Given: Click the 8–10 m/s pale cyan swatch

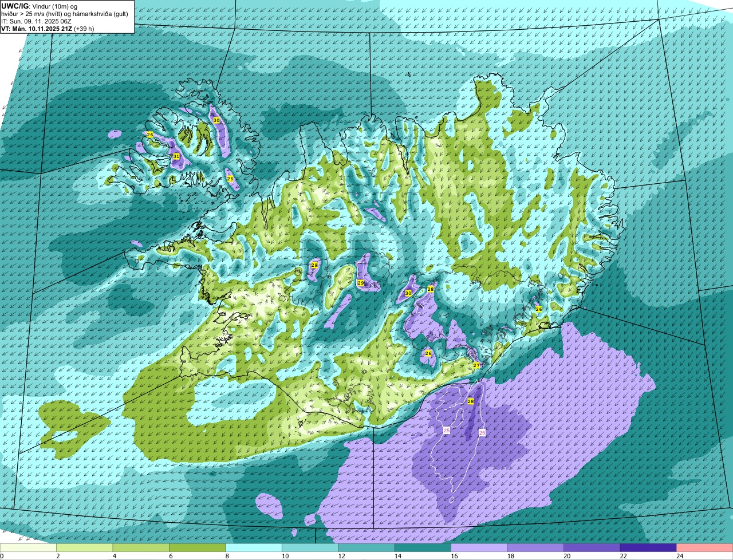Looking at the screenshot, I should coord(254,548).
